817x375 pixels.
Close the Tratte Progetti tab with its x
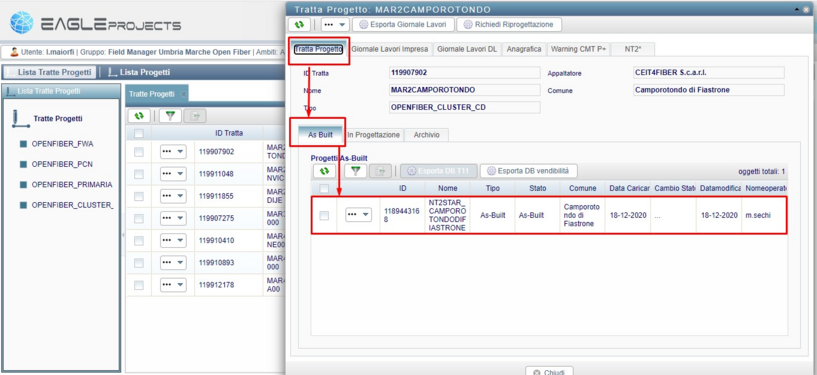click(183, 94)
